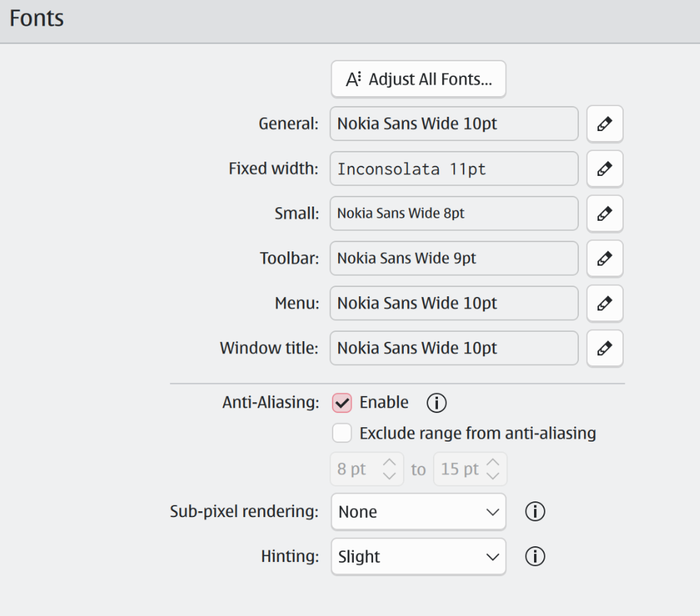700x616 pixels.
Task: Click the edit pencil icon for Small font
Action: click(x=605, y=214)
